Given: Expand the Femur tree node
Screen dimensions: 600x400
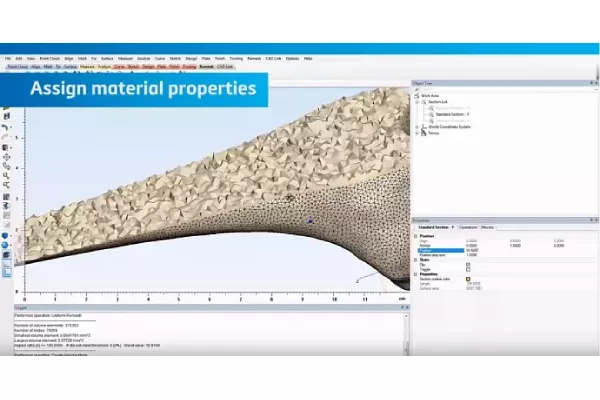Looking at the screenshot, I should [417, 132].
